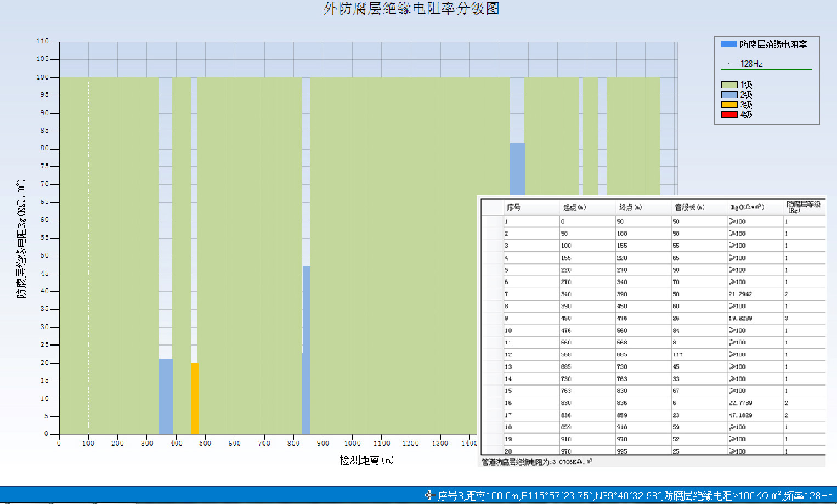The image size is (837, 504).
Task: Click the blue 防腐层绝缘电阻率 legend marker
Action: point(728,44)
